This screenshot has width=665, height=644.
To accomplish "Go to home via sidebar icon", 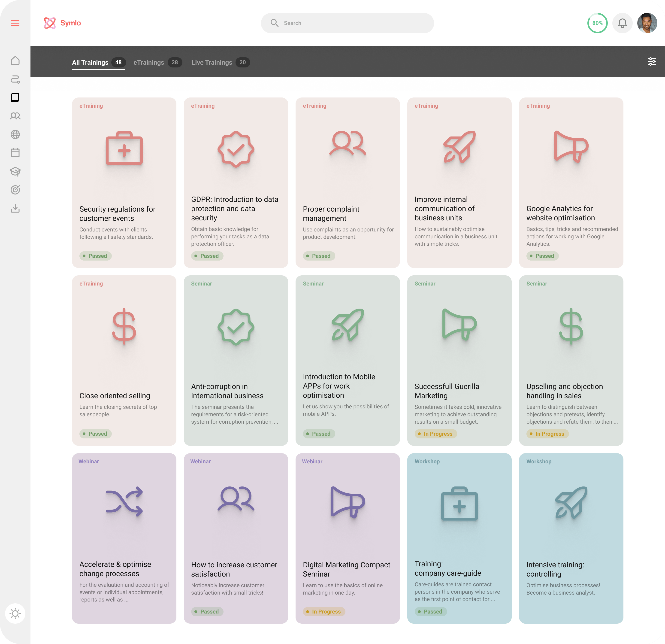I will point(15,61).
